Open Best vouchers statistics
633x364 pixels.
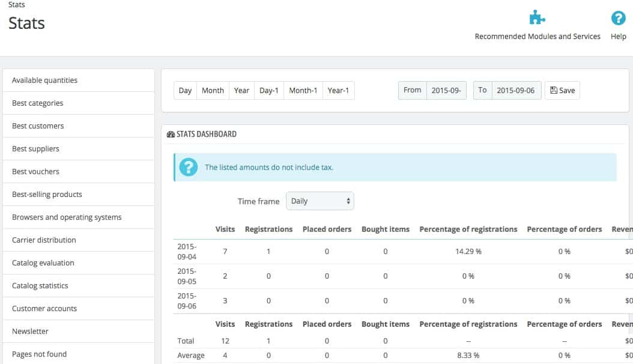click(35, 171)
